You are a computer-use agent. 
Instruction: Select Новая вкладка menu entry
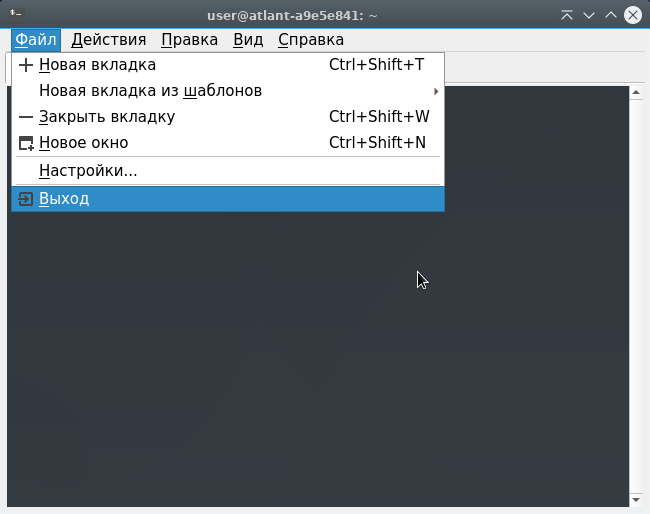coord(228,65)
